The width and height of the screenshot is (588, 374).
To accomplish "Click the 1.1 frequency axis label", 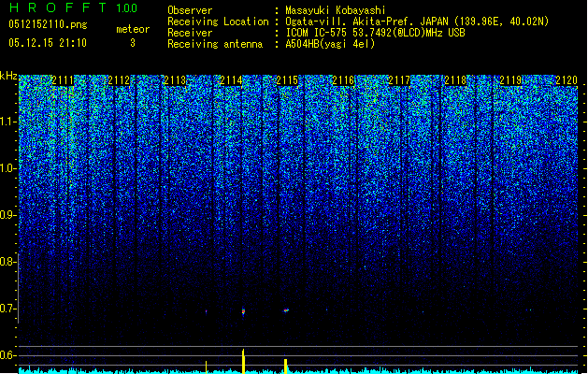I will pos(8,122).
